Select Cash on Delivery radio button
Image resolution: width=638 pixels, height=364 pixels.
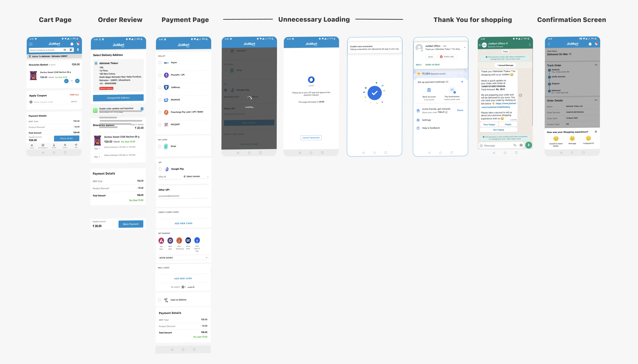point(159,300)
